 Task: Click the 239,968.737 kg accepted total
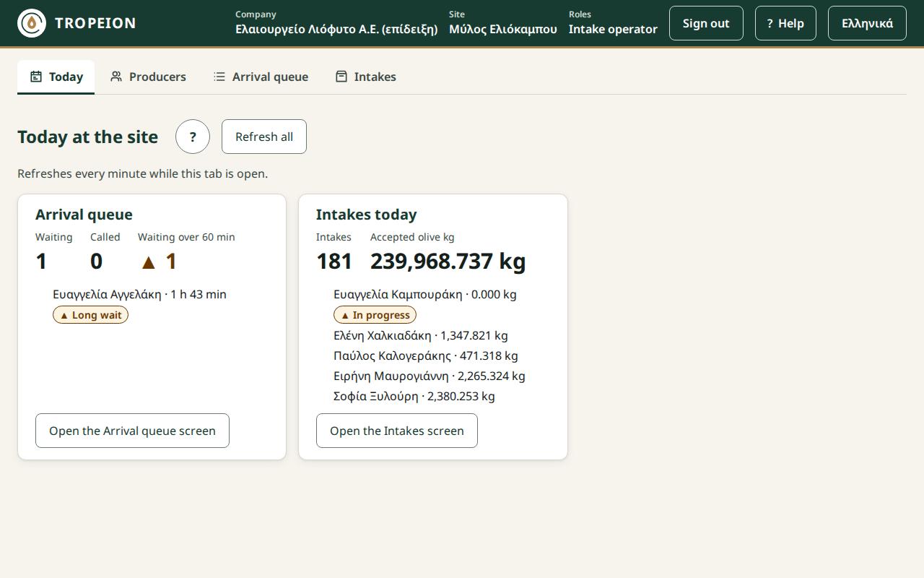448,262
